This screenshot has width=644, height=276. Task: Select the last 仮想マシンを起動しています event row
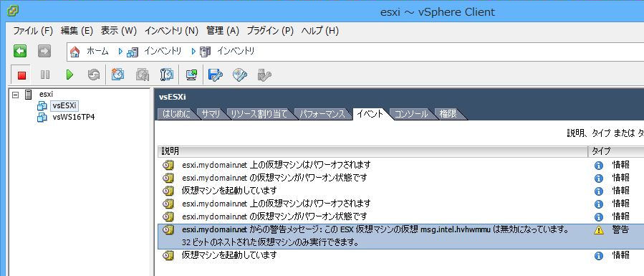(400, 255)
